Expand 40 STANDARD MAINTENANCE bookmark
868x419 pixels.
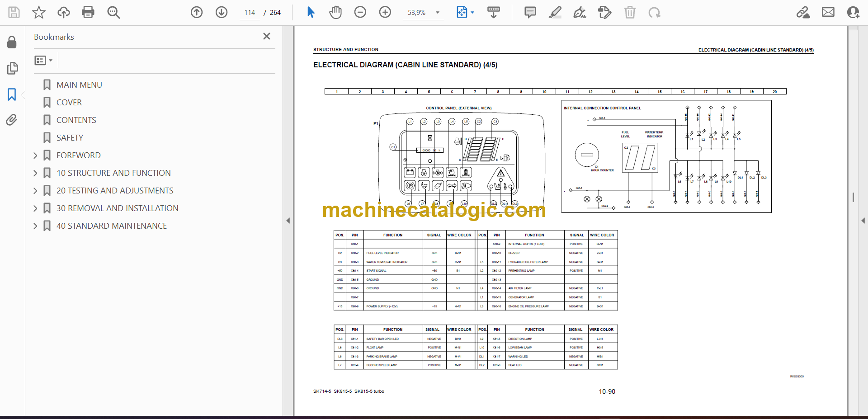pos(35,226)
